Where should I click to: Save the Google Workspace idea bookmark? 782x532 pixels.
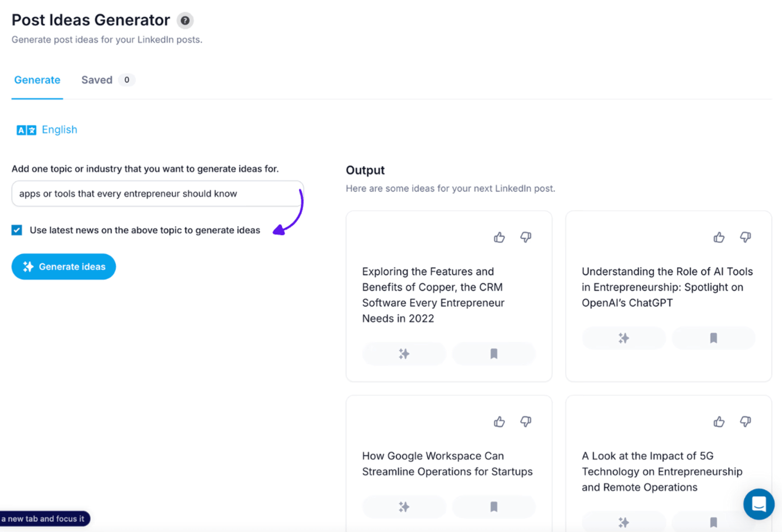[x=494, y=506]
